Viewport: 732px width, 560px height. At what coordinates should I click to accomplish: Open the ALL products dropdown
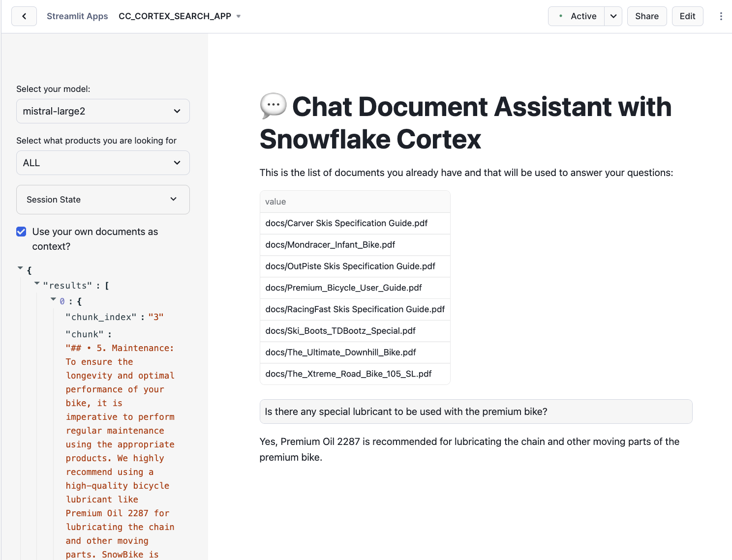click(103, 163)
